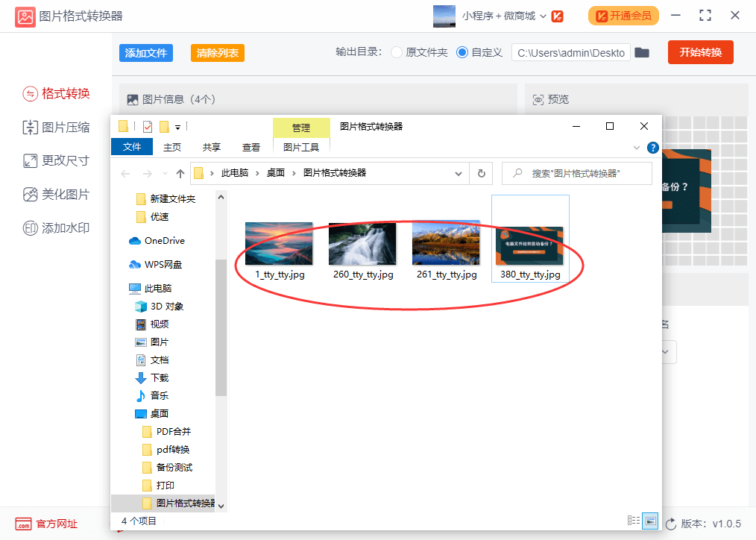756x540 pixels.
Task: Open the 图片工具 contextual tab
Action: [302, 147]
